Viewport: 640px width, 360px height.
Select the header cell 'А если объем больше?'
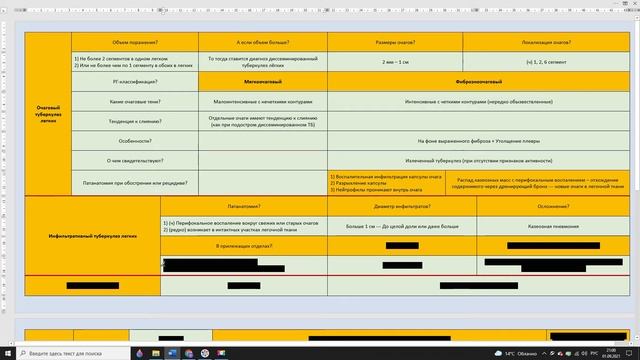[x=263, y=42]
